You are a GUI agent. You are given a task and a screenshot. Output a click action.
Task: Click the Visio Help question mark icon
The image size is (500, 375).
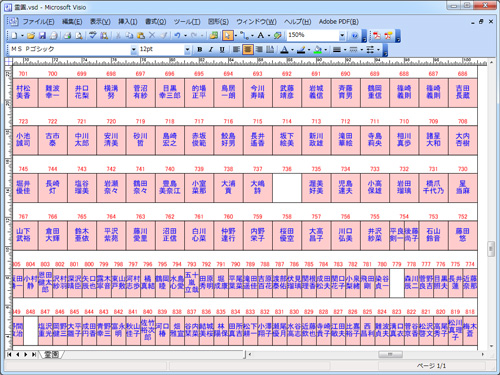[x=355, y=35]
